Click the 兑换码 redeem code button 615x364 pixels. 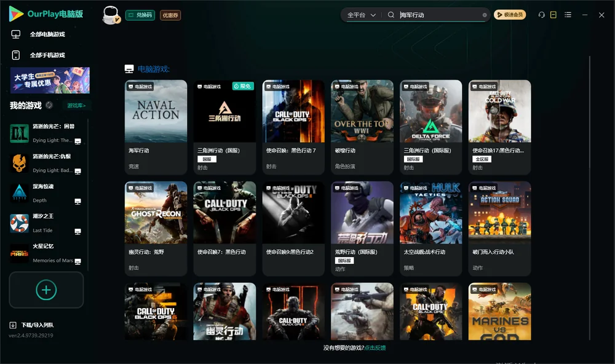[140, 15]
